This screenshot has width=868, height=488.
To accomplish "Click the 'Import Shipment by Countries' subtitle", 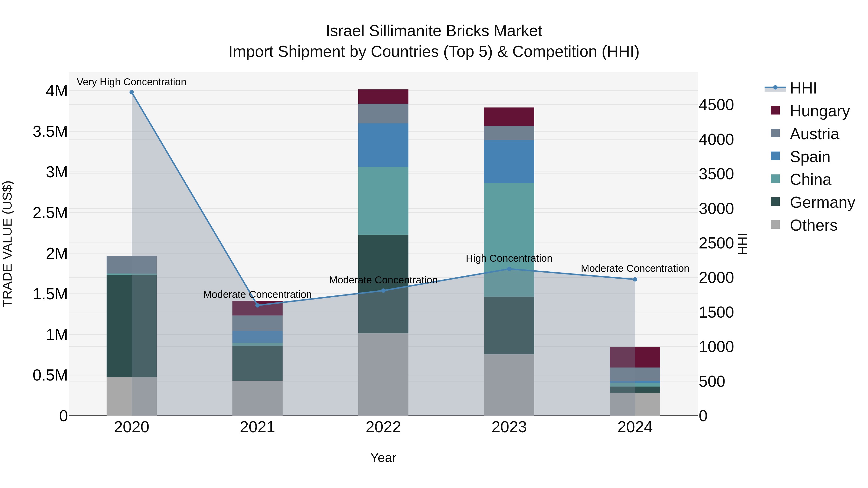I will pyautogui.click(x=434, y=52).
